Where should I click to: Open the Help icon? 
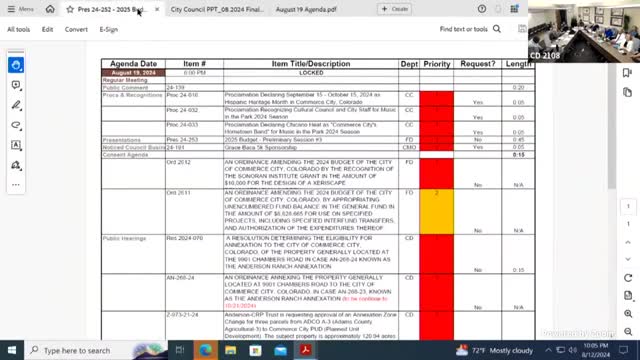click(482, 9)
